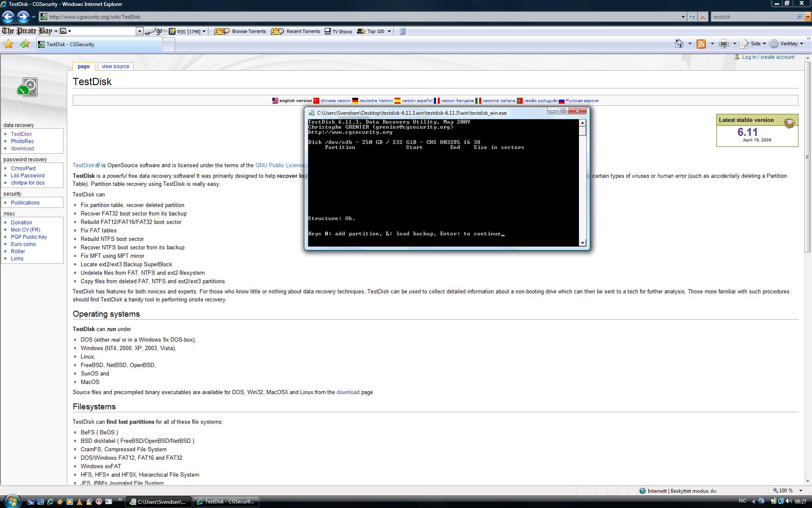Viewport: 812px width, 508px height.
Task: Open sidebar download link
Action: 22,149
